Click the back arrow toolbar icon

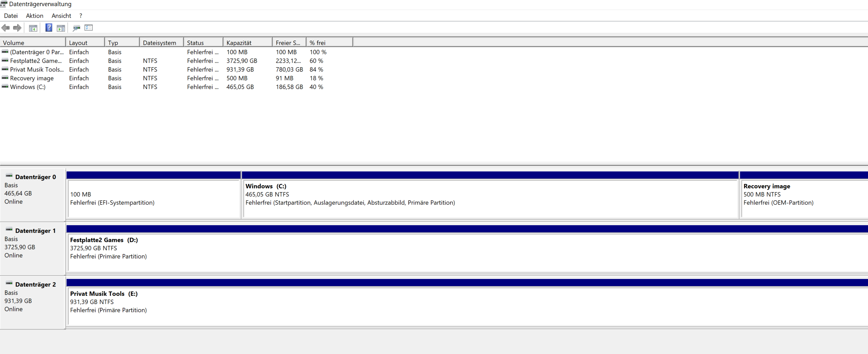[x=5, y=28]
